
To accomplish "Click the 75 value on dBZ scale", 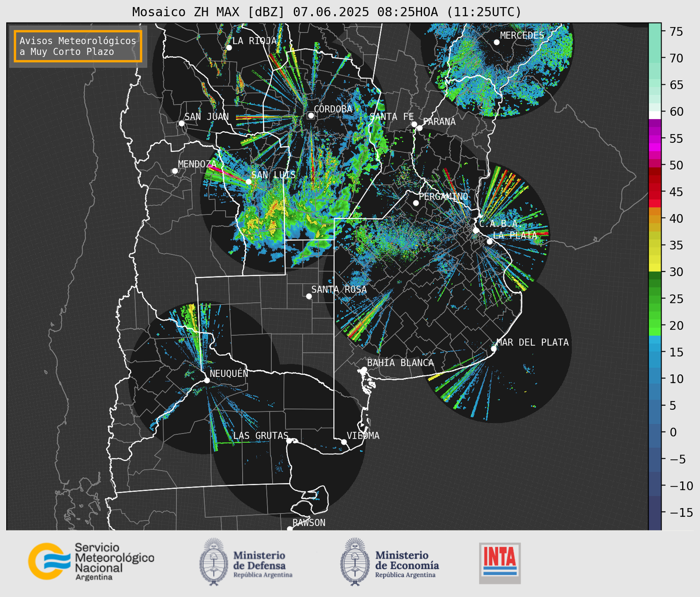I will coord(676,32).
